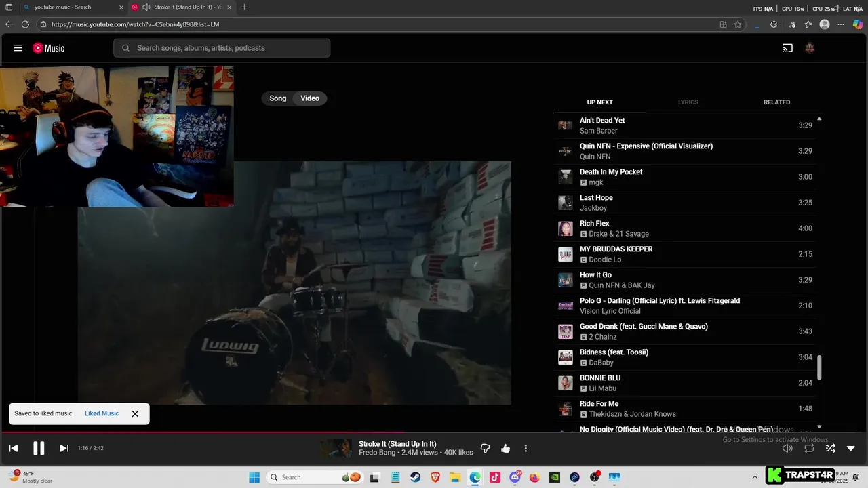Click the queue scrollbar thumb
The height and width of the screenshot is (488, 868).
pyautogui.click(x=819, y=367)
